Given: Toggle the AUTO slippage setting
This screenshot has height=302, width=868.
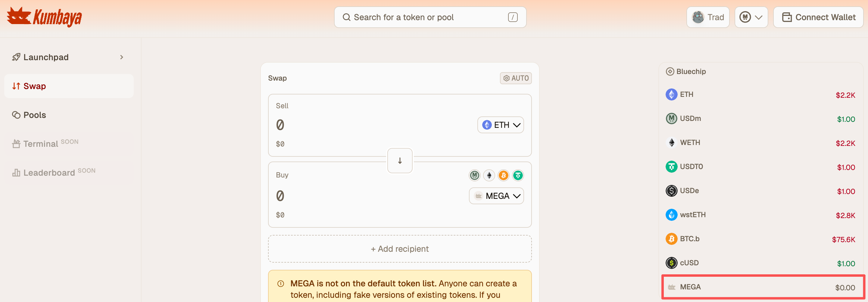Looking at the screenshot, I should pyautogui.click(x=516, y=78).
